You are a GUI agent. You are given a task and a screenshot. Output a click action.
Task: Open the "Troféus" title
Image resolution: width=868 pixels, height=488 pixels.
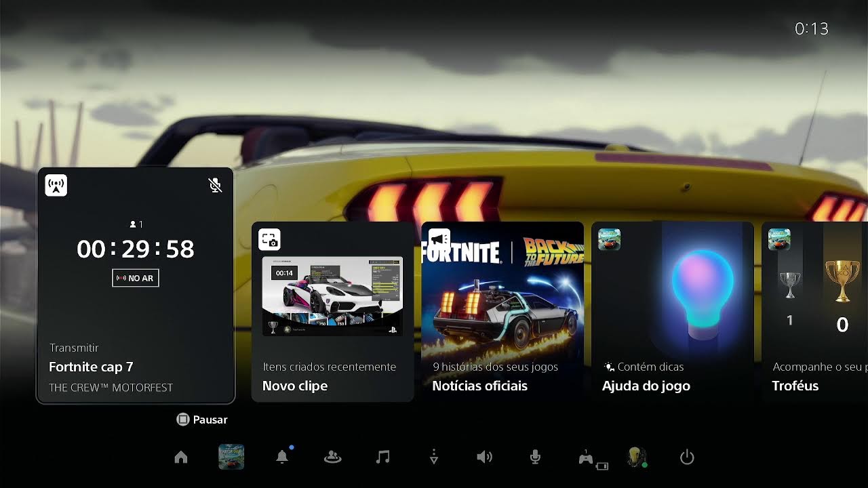coord(795,386)
